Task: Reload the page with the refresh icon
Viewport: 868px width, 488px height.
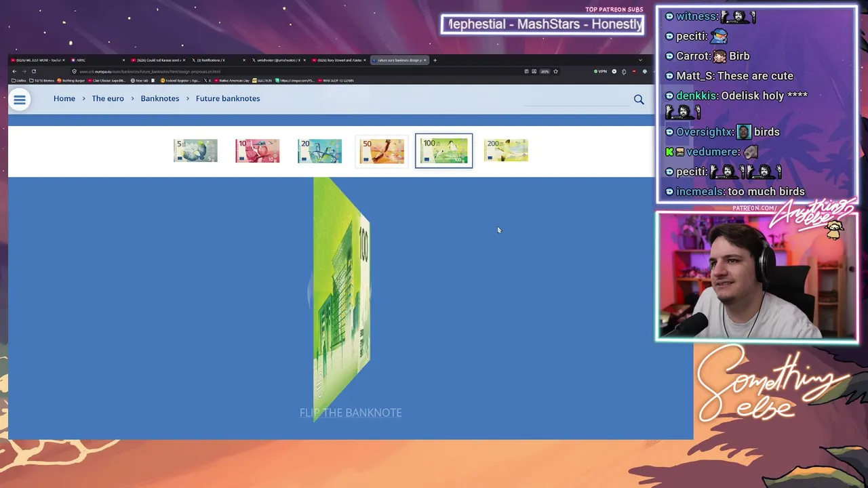Action: [33, 71]
